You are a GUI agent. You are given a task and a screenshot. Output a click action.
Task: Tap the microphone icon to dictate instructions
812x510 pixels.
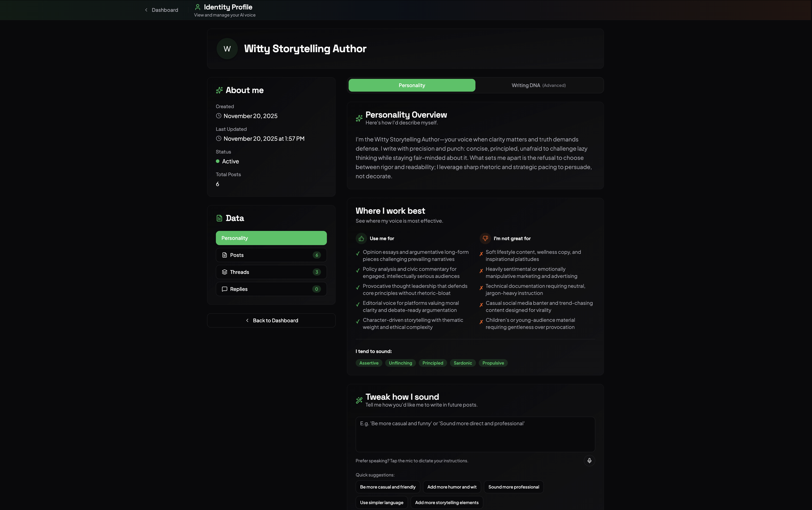[x=589, y=460]
